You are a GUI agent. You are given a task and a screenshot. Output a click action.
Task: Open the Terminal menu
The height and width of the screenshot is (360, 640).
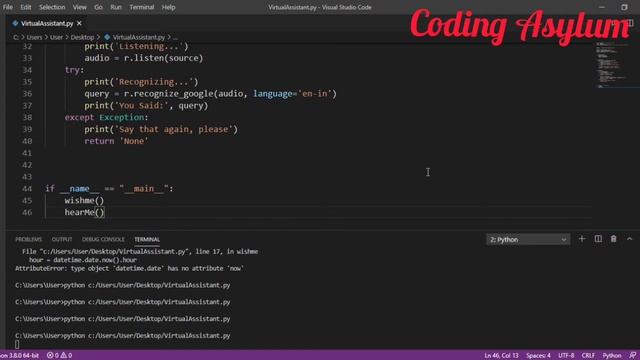pyautogui.click(x=142, y=7)
